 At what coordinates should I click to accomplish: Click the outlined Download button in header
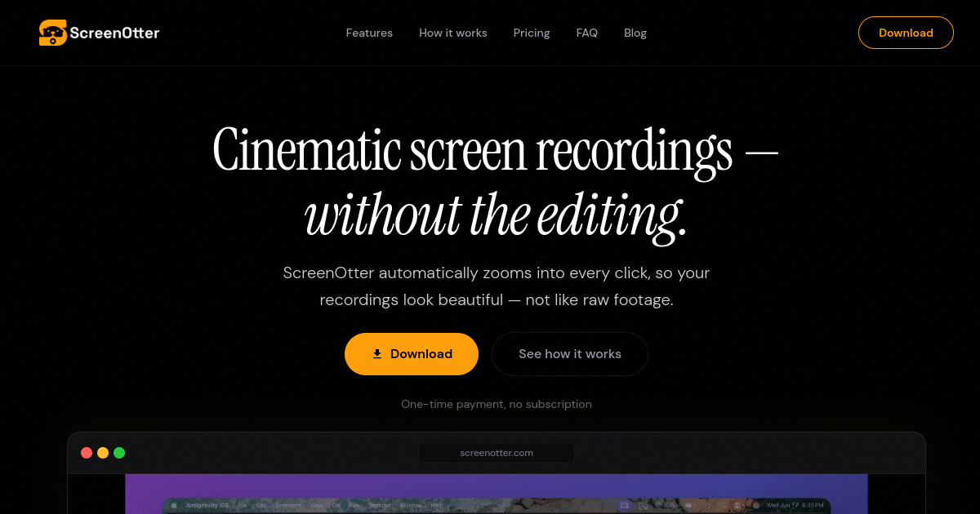pos(906,33)
